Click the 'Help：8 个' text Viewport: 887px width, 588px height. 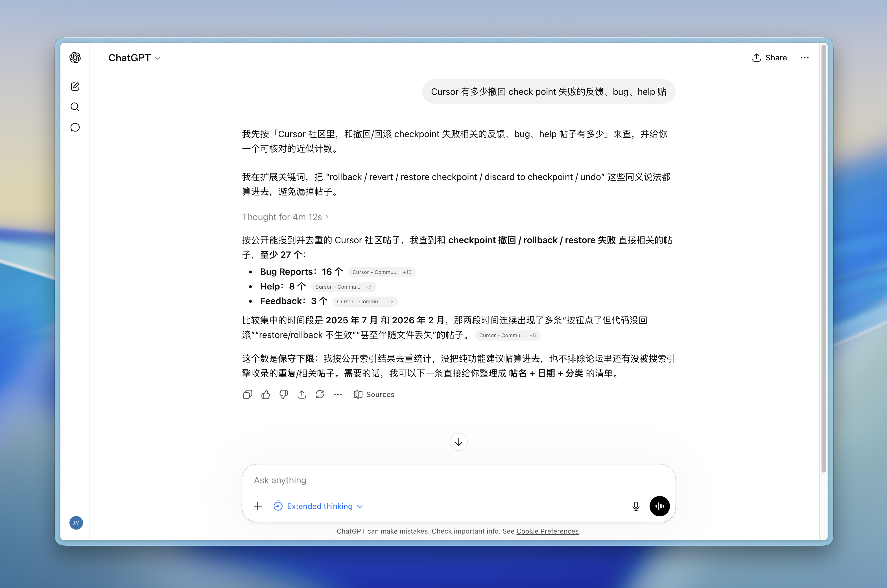[283, 286]
